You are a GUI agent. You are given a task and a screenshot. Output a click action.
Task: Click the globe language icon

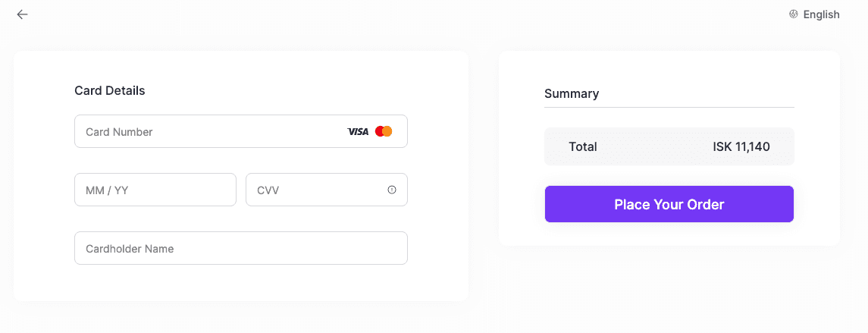pos(794,14)
